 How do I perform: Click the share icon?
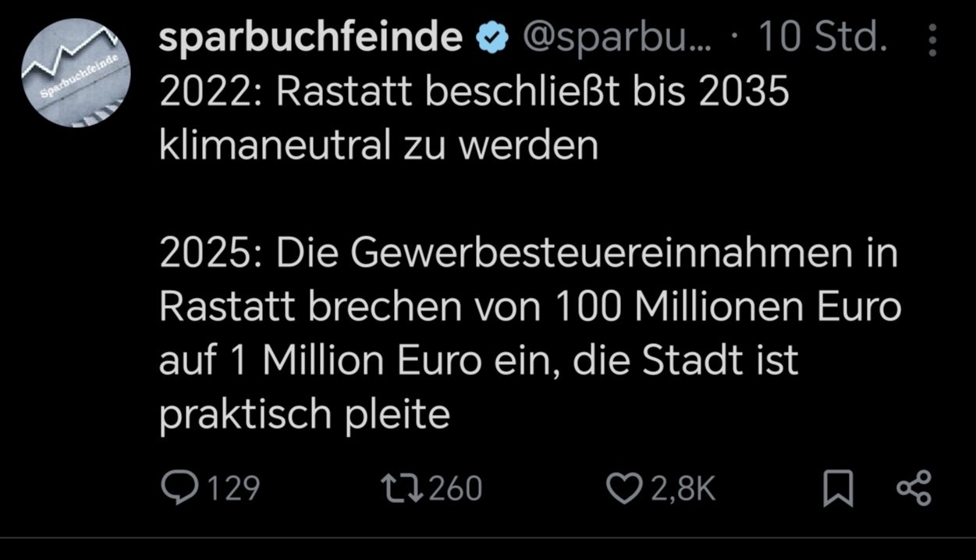(914, 488)
